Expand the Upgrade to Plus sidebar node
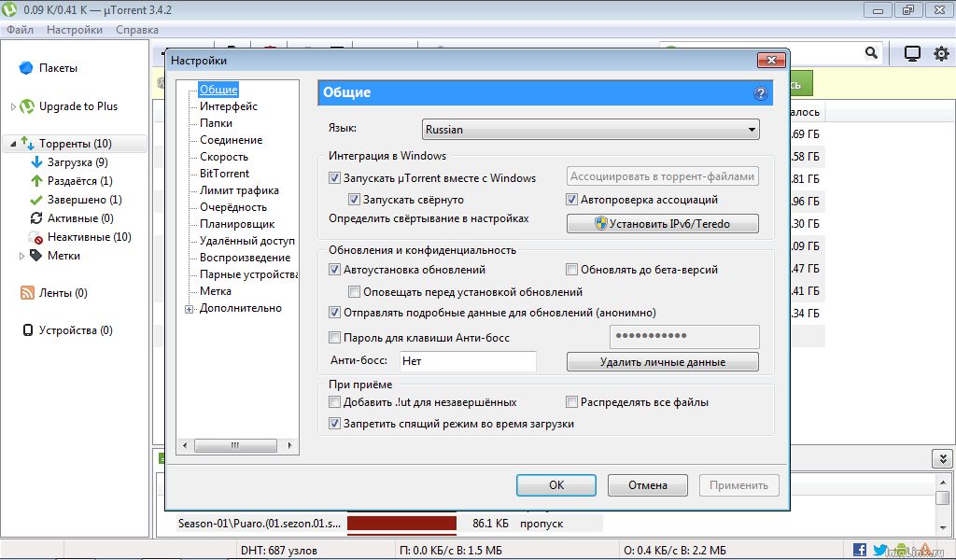Screen dimensions: 956x560 pos(13,106)
